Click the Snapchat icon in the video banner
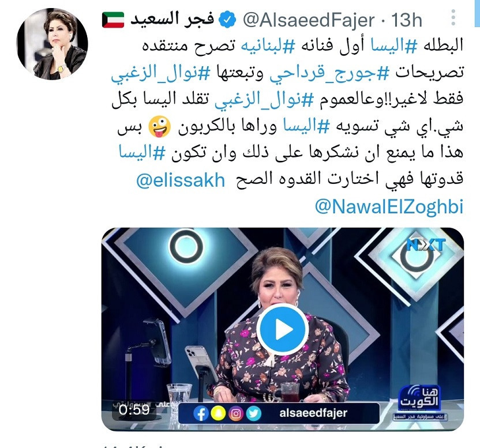480x448 pixels. (x=218, y=414)
